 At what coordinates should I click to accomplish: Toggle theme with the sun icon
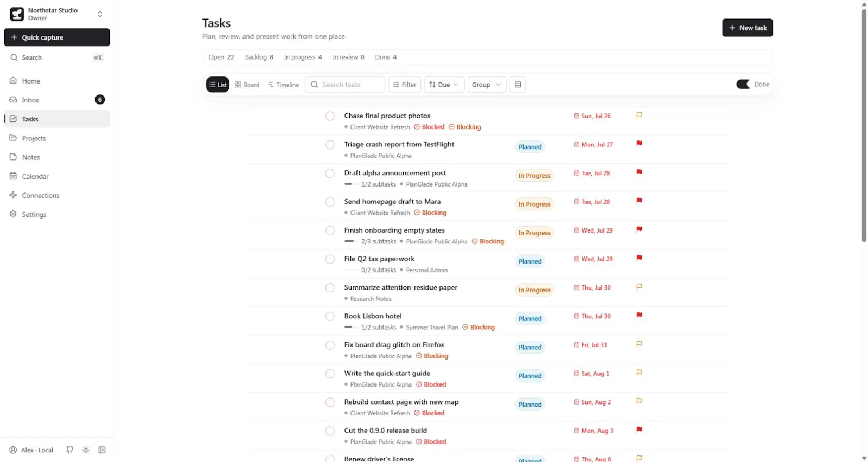[x=86, y=450]
